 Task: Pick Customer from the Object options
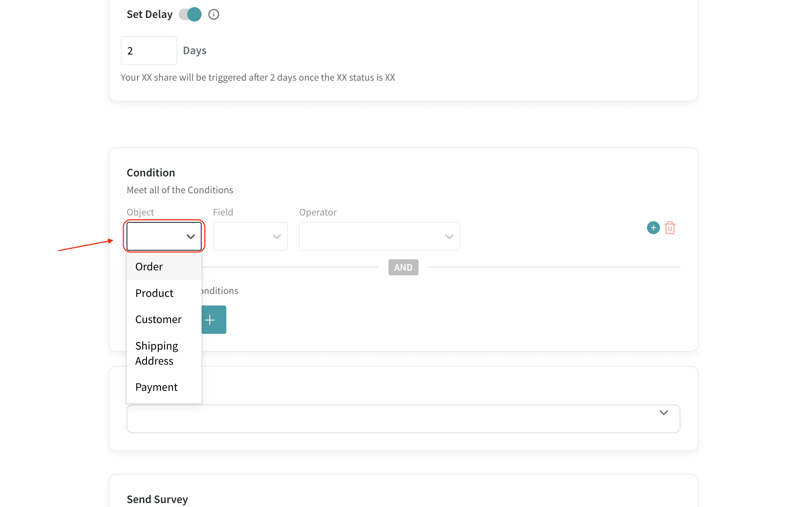[x=158, y=319]
